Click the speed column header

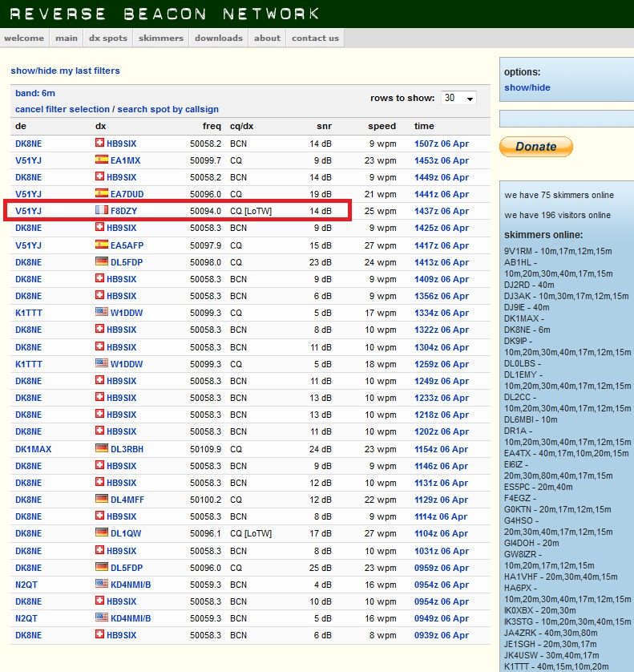382,126
